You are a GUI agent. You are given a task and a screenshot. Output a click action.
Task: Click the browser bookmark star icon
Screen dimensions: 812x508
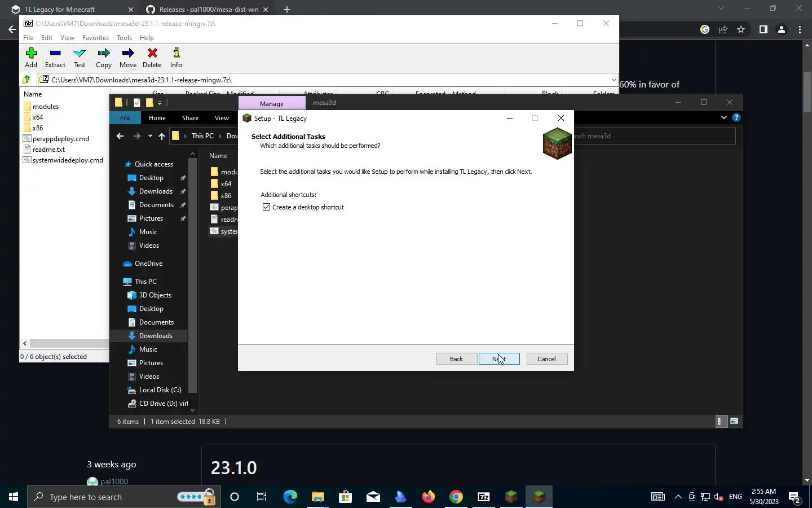pos(741,29)
